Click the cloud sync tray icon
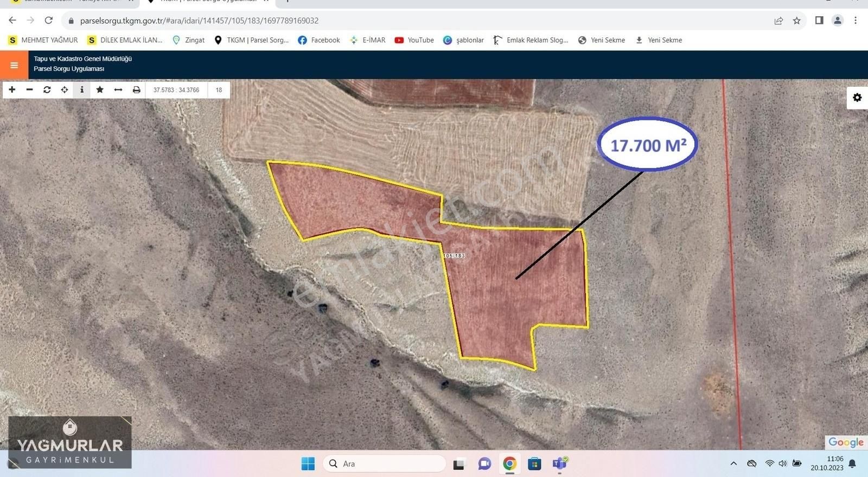 [x=751, y=463]
